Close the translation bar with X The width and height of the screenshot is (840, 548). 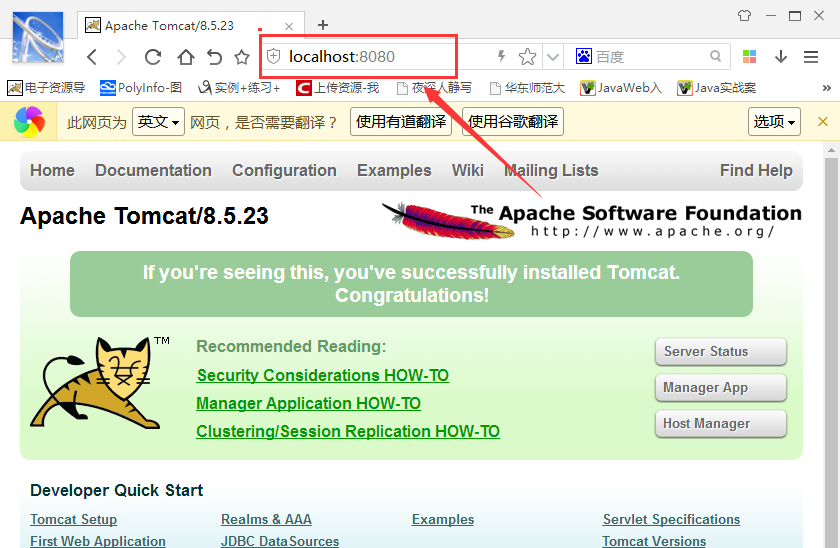pyautogui.click(x=823, y=122)
